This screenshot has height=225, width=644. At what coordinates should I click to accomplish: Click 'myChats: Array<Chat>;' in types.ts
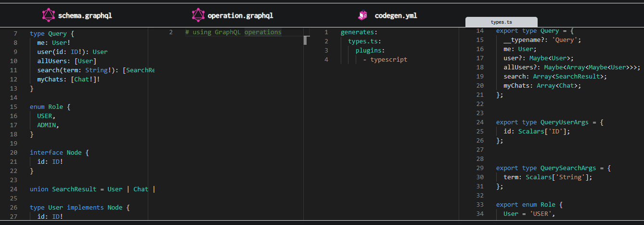[x=542, y=86]
